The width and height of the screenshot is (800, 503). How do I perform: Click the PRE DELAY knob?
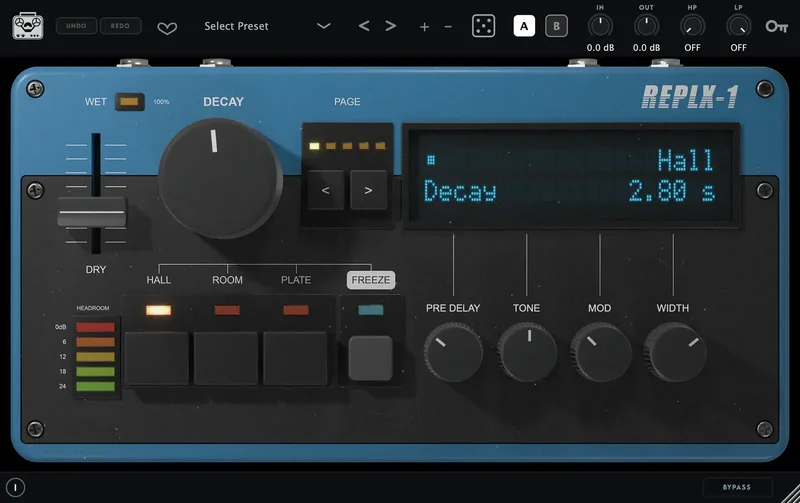pyautogui.click(x=453, y=352)
